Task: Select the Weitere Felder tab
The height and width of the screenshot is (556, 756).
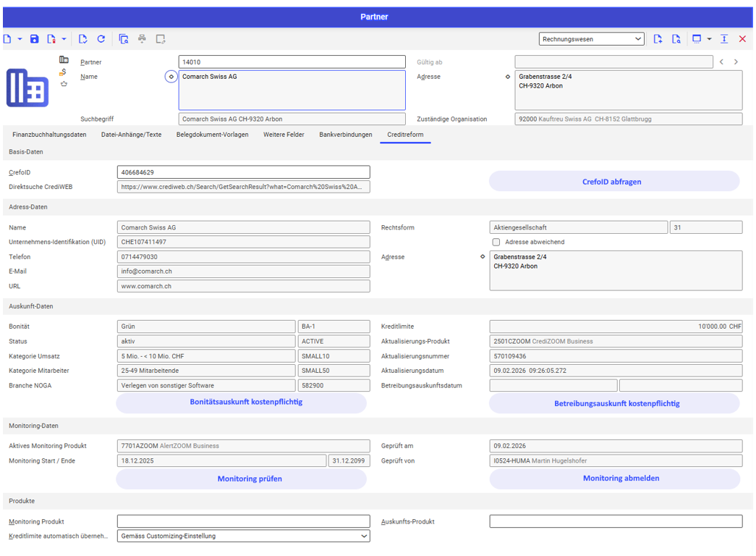Action: click(284, 135)
